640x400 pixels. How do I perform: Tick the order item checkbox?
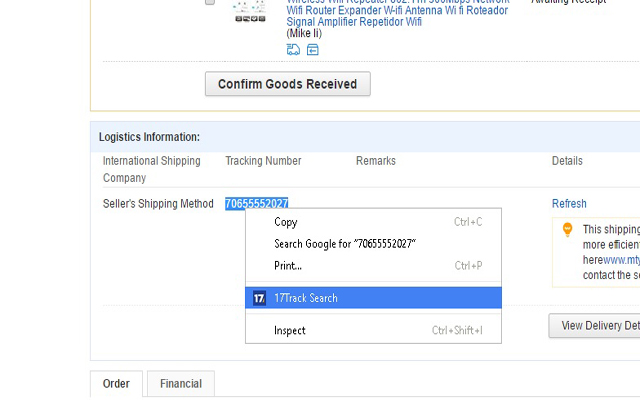(210, 3)
